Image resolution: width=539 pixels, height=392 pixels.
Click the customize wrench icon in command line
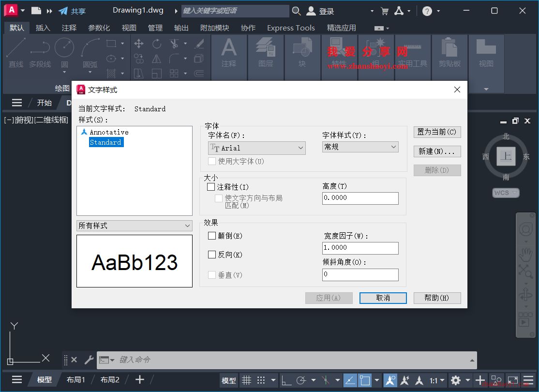89,360
